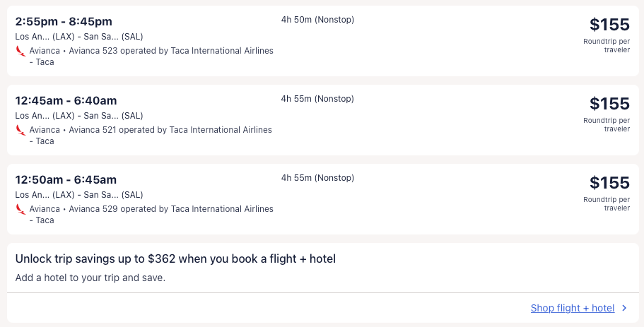Click Avianca logo on flight 523

(21, 51)
